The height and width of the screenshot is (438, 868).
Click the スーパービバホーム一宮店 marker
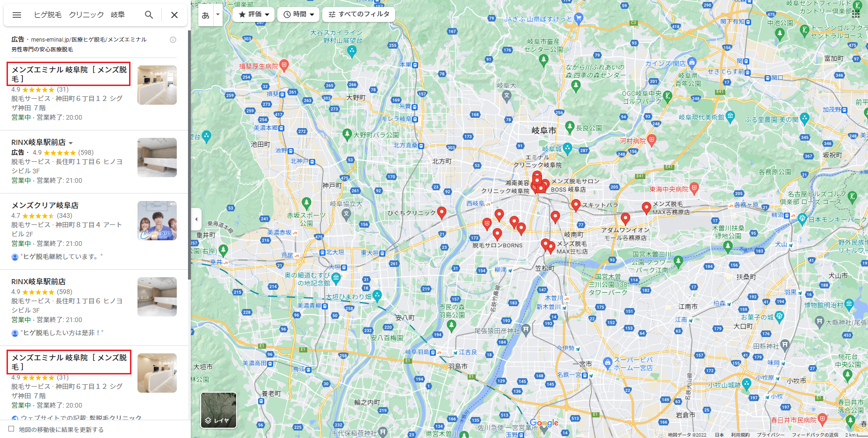[608, 362]
